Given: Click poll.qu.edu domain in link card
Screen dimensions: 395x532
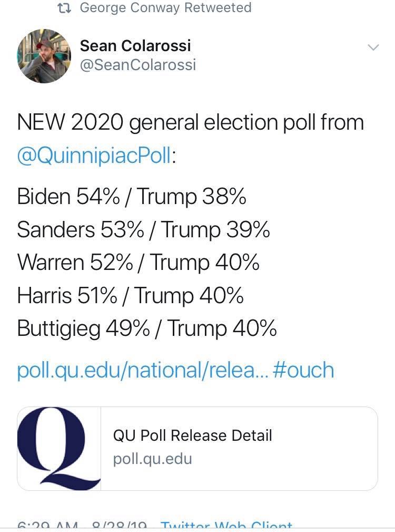Looking at the screenshot, I should pos(153,459).
